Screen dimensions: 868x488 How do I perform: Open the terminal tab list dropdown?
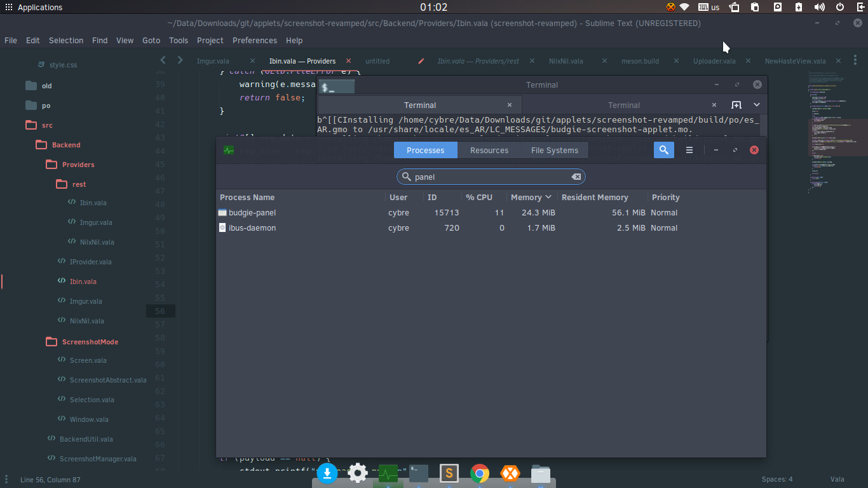[757, 105]
